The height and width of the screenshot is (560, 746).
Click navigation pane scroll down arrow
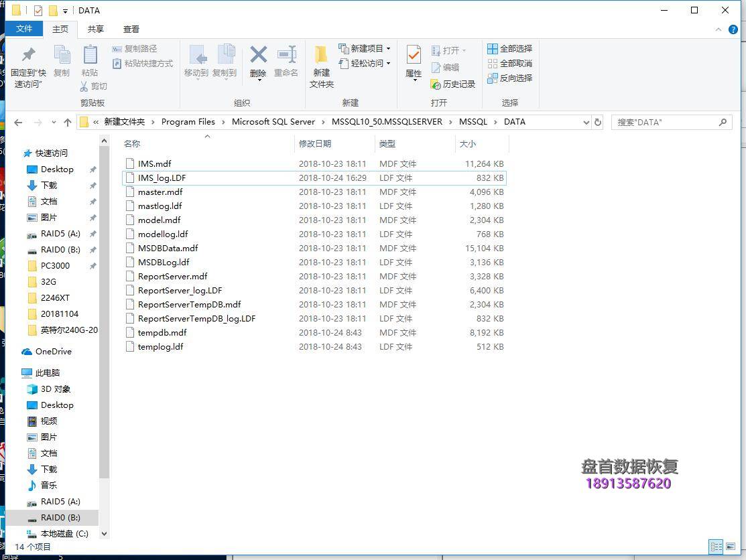104,533
